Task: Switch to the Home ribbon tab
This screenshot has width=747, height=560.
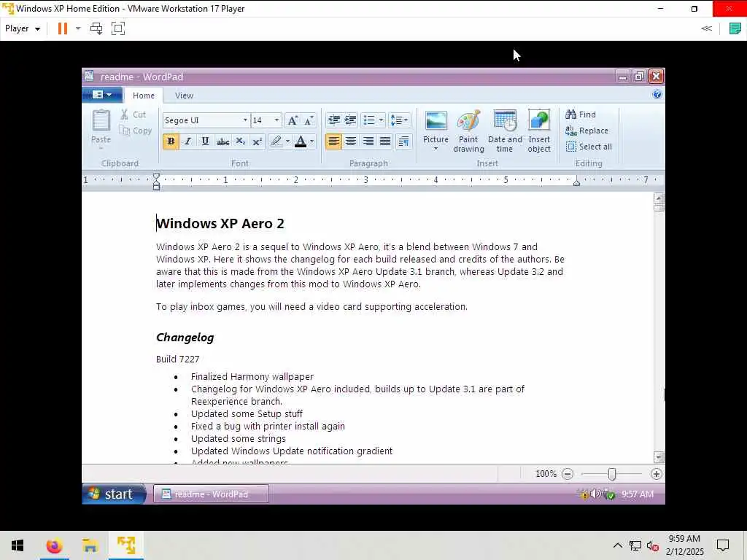Action: click(x=144, y=96)
